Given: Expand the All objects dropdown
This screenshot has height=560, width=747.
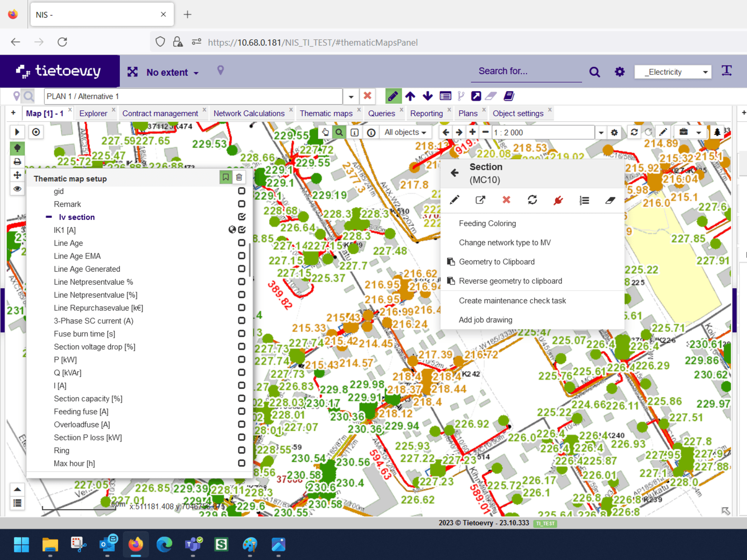Looking at the screenshot, I should (405, 132).
